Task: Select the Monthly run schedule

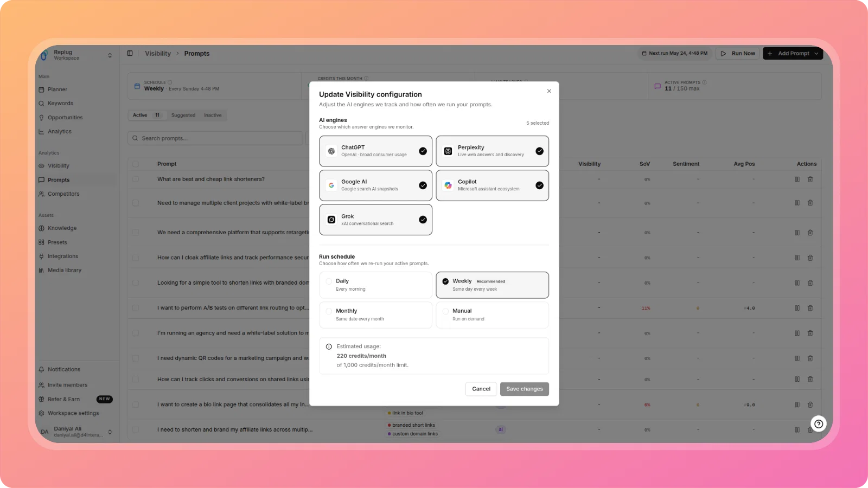Action: coord(375,315)
